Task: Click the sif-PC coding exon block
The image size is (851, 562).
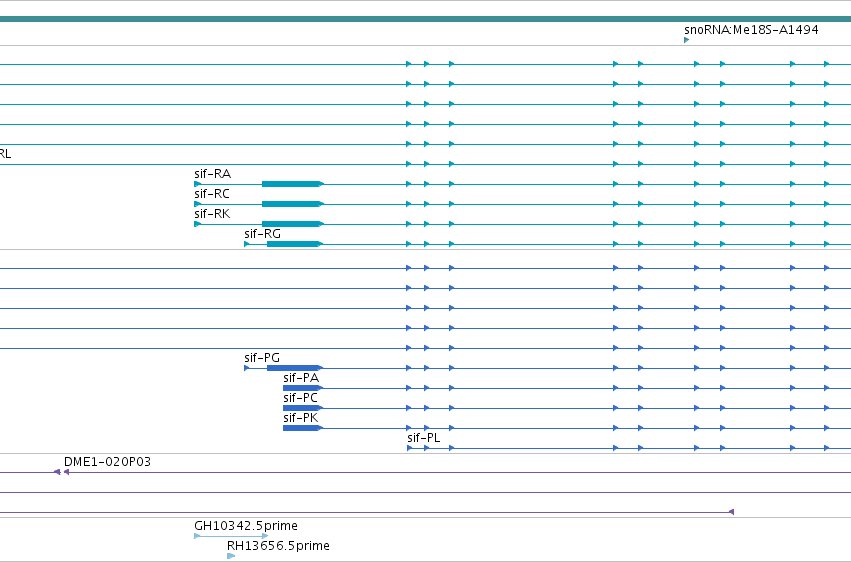Action: [302, 408]
